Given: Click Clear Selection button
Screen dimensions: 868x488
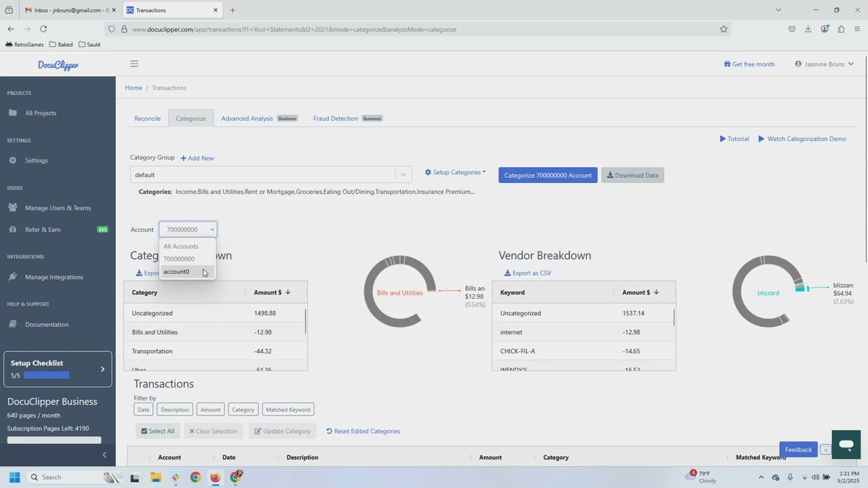Looking at the screenshot, I should pos(213,431).
